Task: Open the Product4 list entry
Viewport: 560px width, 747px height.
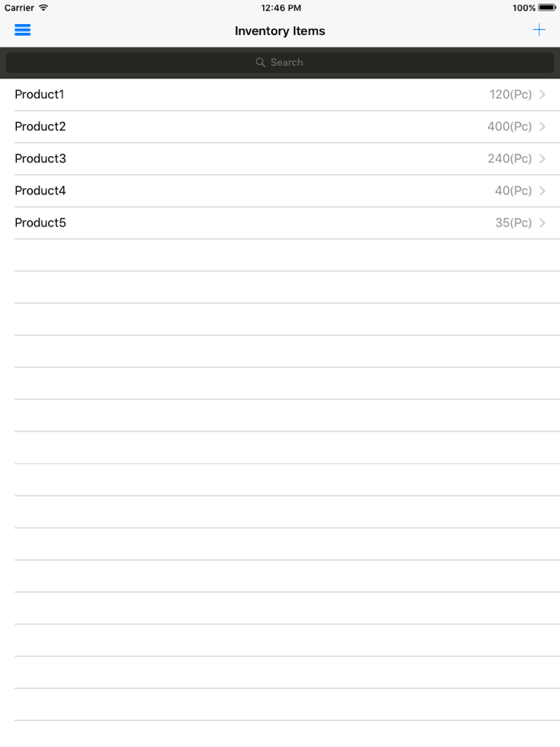Action: (40, 191)
